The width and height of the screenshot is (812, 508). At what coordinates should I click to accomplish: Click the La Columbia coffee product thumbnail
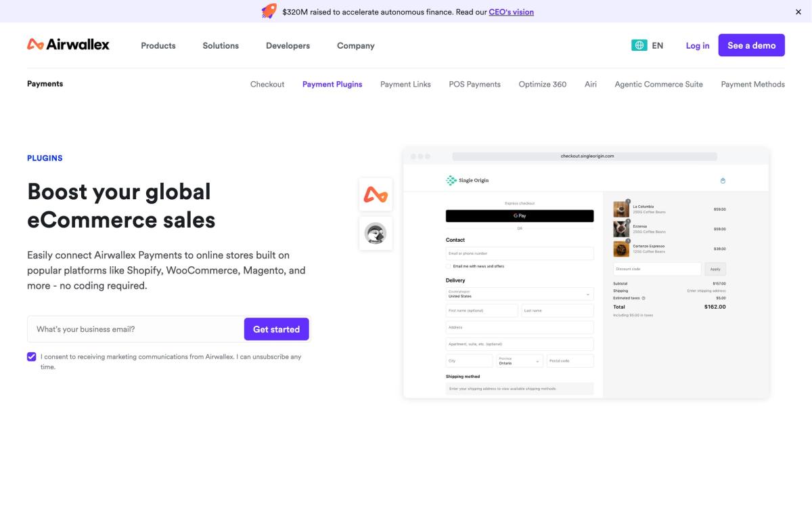(x=621, y=209)
